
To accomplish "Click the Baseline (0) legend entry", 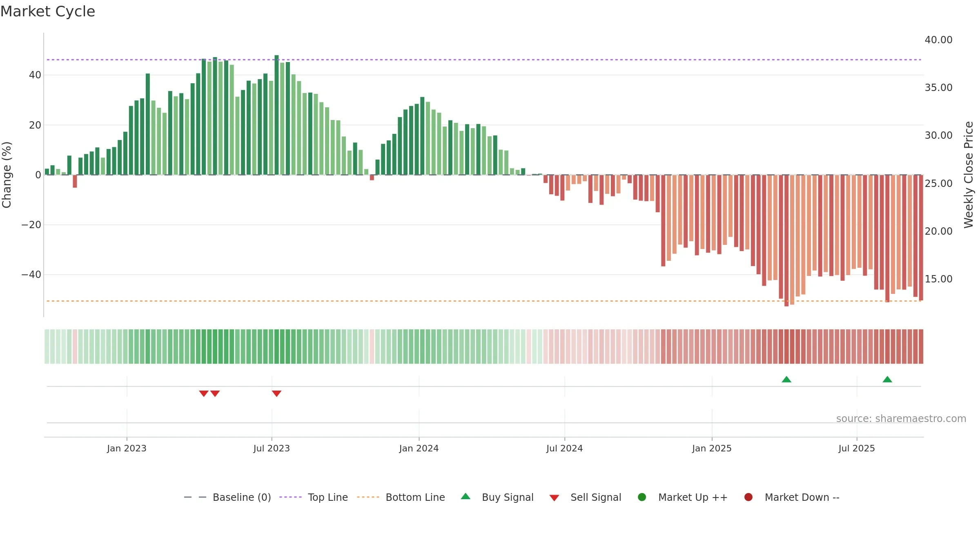I will point(227,497).
